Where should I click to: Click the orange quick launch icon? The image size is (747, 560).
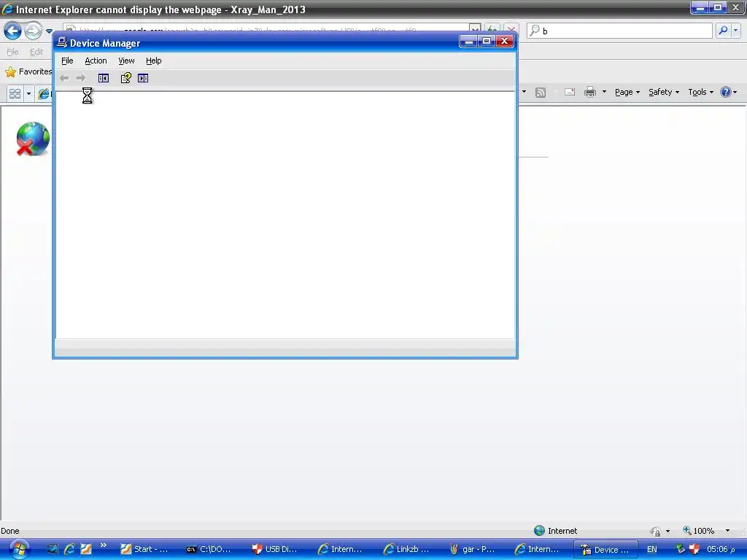pyautogui.click(x=86, y=549)
